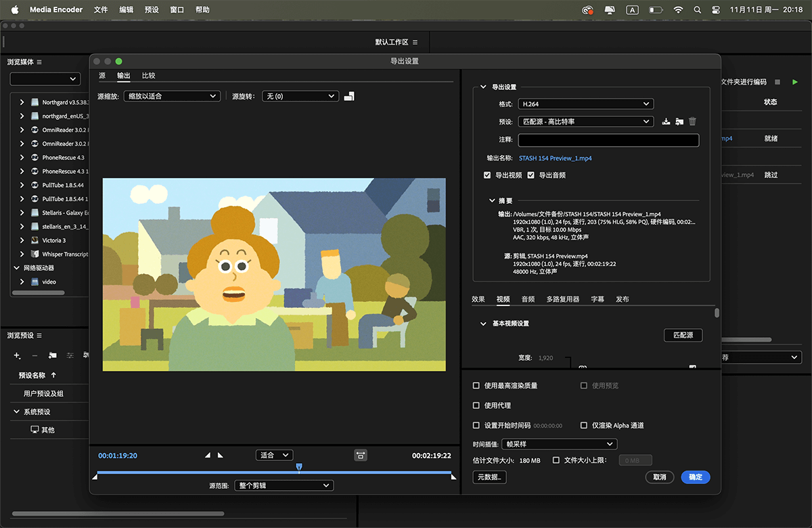Enable the 设置开始时间码 checkbox
The image size is (812, 528).
pos(476,426)
